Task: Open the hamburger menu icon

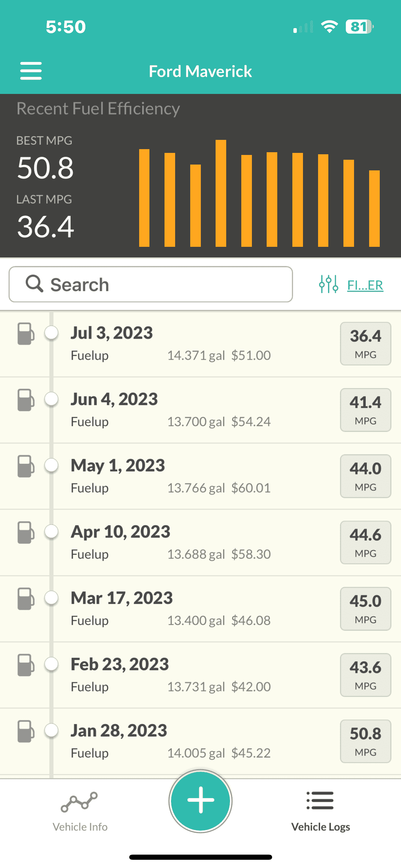Action: click(x=31, y=71)
